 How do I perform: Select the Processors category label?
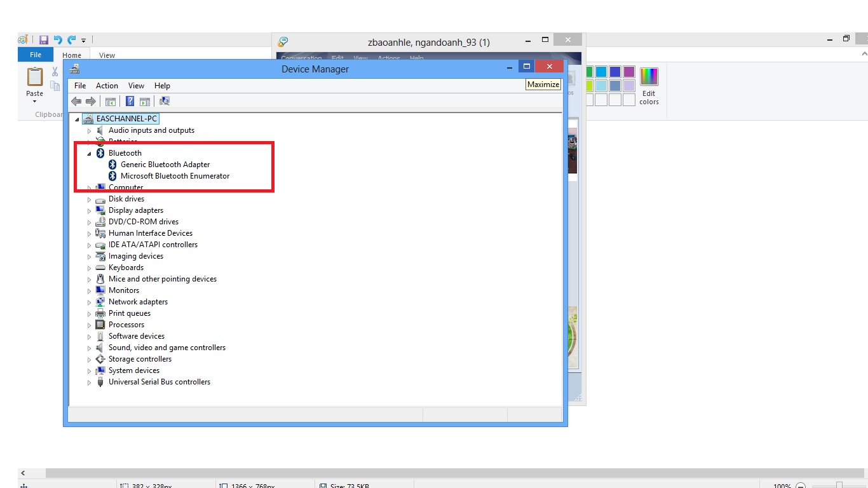126,325
